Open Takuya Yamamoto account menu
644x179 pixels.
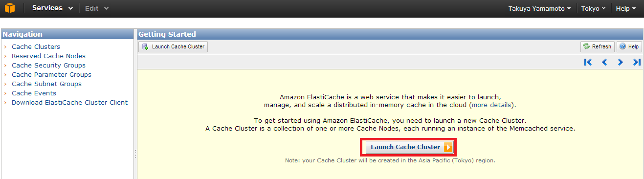point(539,8)
